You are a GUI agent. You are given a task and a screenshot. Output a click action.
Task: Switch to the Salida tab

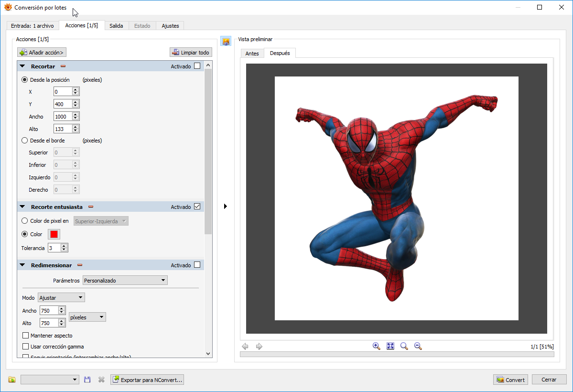coord(116,26)
